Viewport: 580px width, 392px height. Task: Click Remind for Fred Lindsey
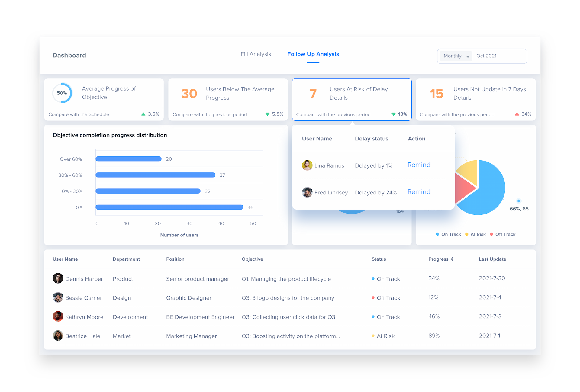click(x=419, y=192)
